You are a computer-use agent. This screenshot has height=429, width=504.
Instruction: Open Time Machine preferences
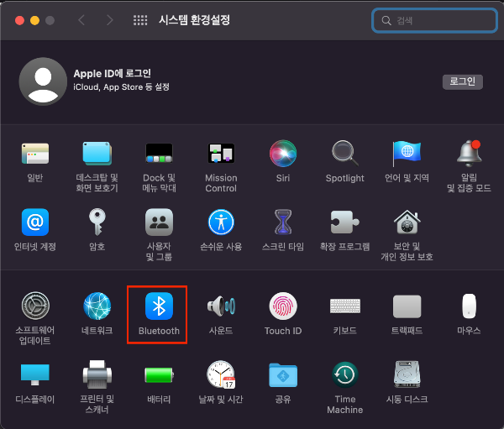(x=345, y=374)
